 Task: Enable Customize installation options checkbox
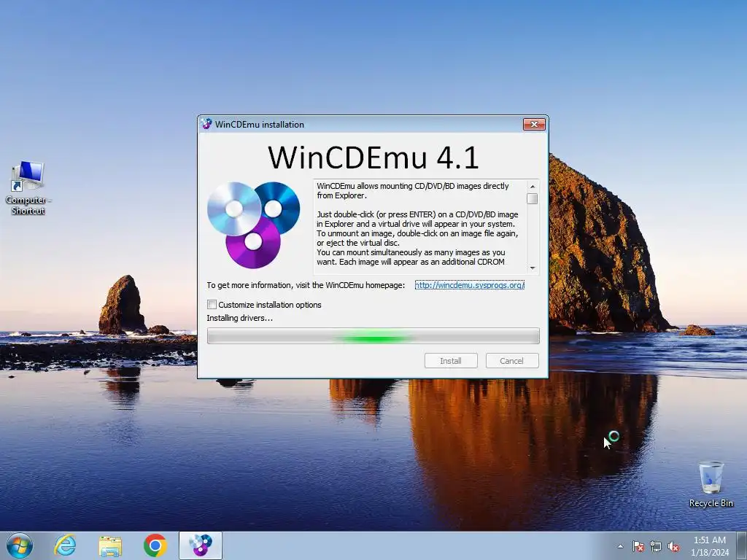tap(212, 304)
